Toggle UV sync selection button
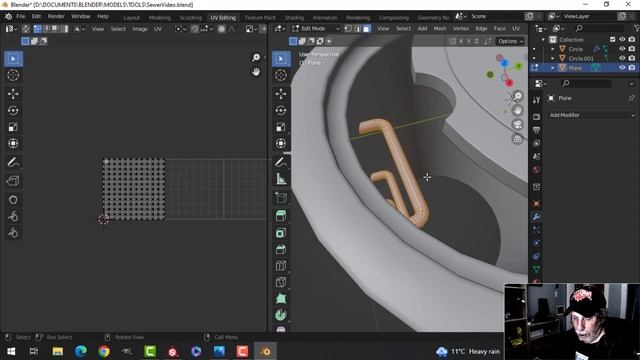The image size is (640, 360). coord(26,29)
